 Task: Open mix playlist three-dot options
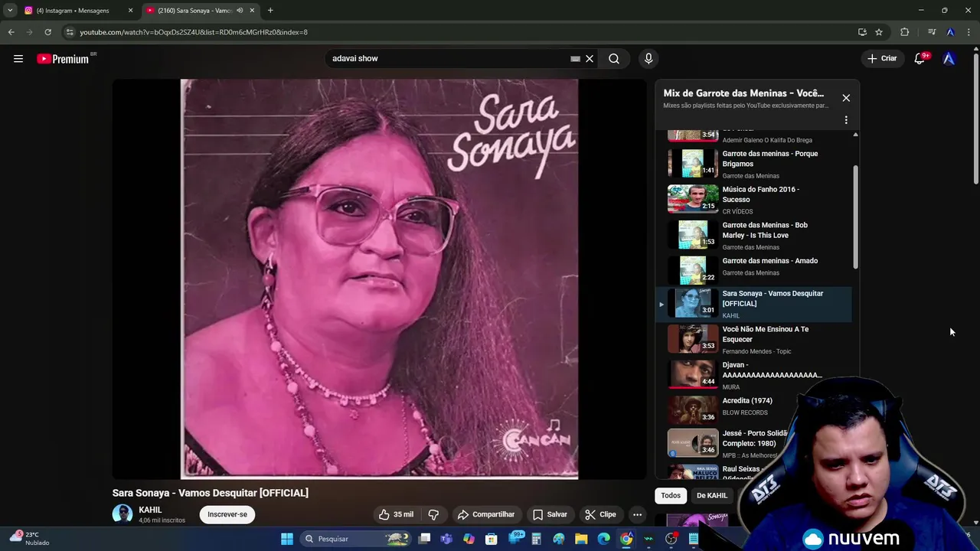[x=846, y=120]
